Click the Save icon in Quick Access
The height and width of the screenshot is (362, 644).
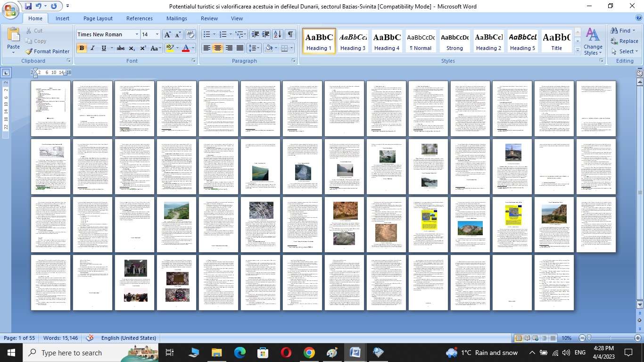28,7
